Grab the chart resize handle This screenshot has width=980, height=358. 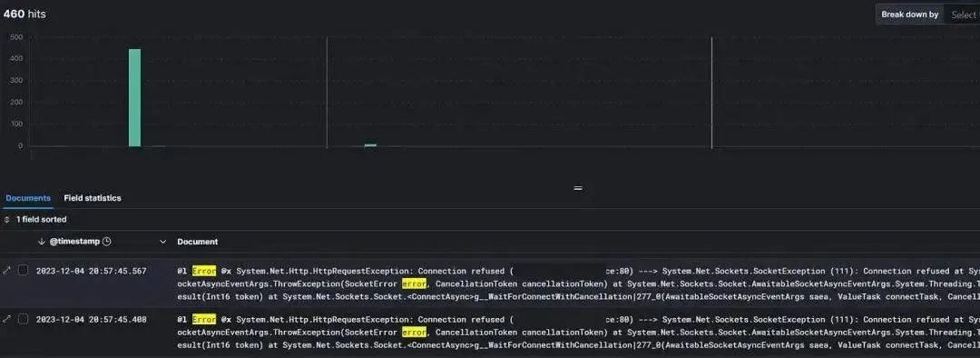578,188
